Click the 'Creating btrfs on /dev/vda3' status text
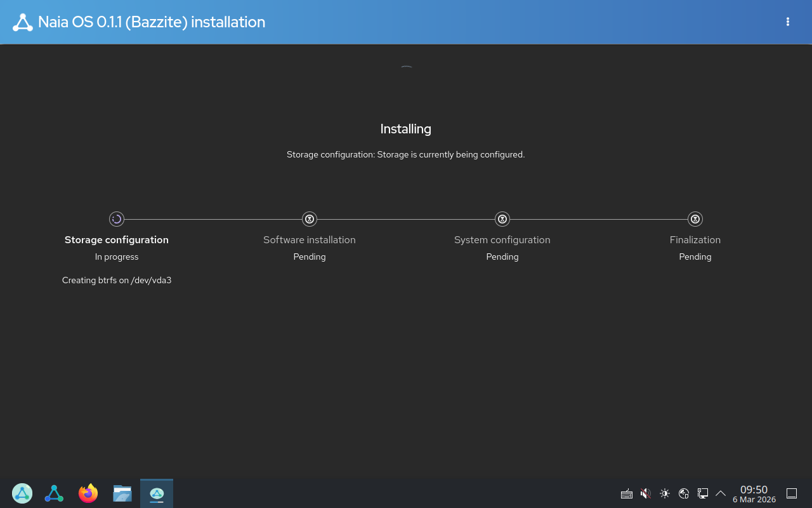Image resolution: width=812 pixels, height=508 pixels. 116,280
